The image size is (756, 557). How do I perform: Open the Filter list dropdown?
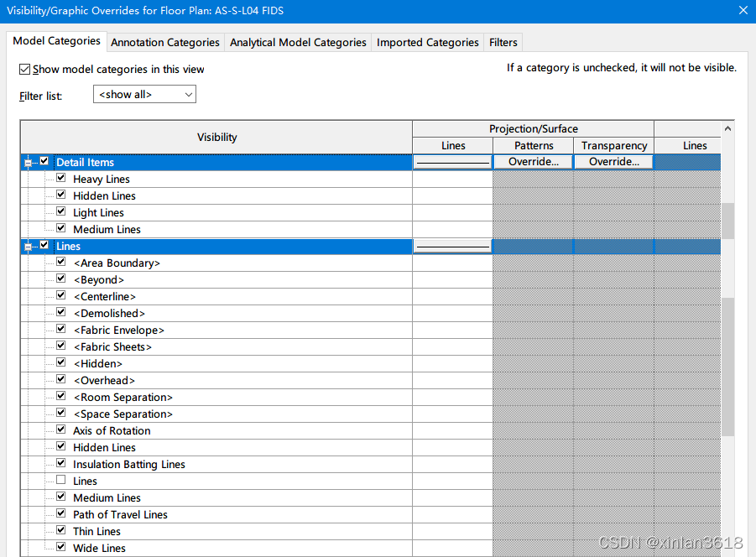[x=144, y=95]
